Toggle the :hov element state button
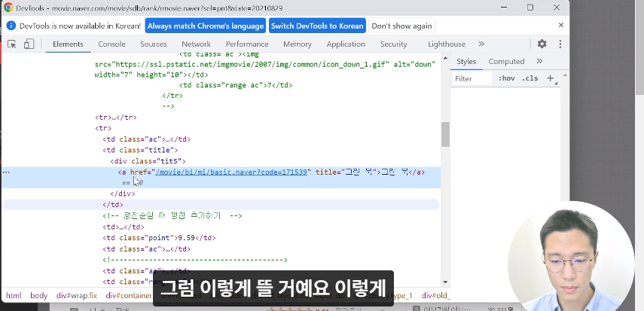The height and width of the screenshot is (311, 644). [506, 78]
